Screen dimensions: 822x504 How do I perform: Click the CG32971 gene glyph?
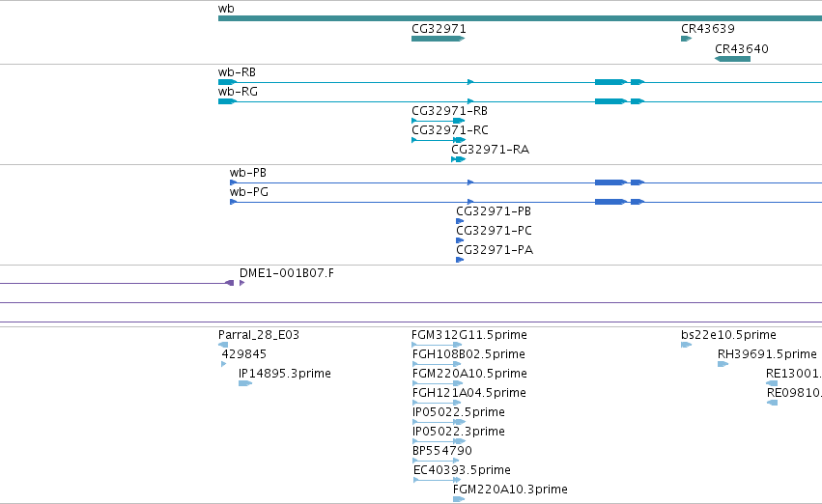[439, 39]
